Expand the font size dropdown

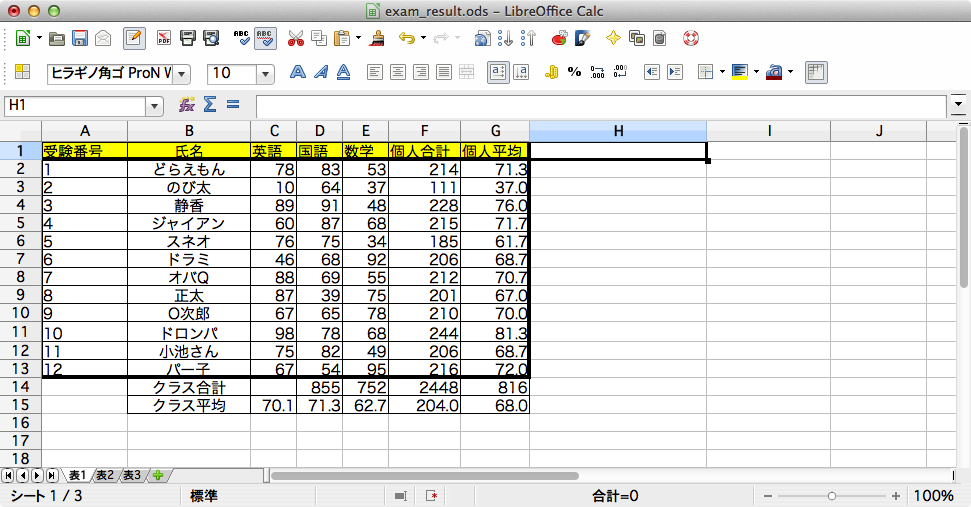265,73
